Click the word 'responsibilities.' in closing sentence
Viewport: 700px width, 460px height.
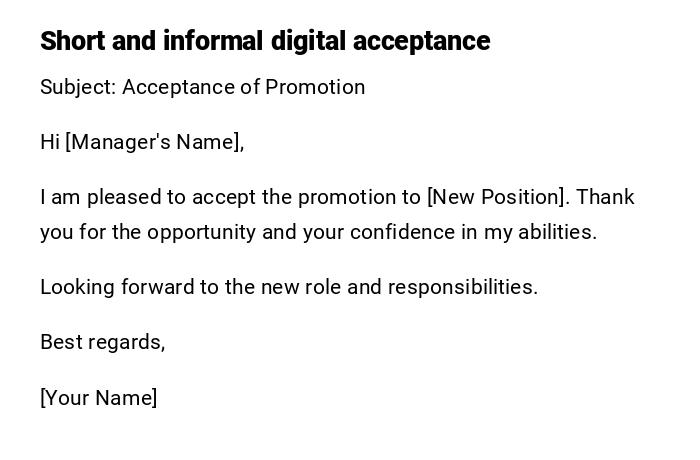(x=463, y=287)
